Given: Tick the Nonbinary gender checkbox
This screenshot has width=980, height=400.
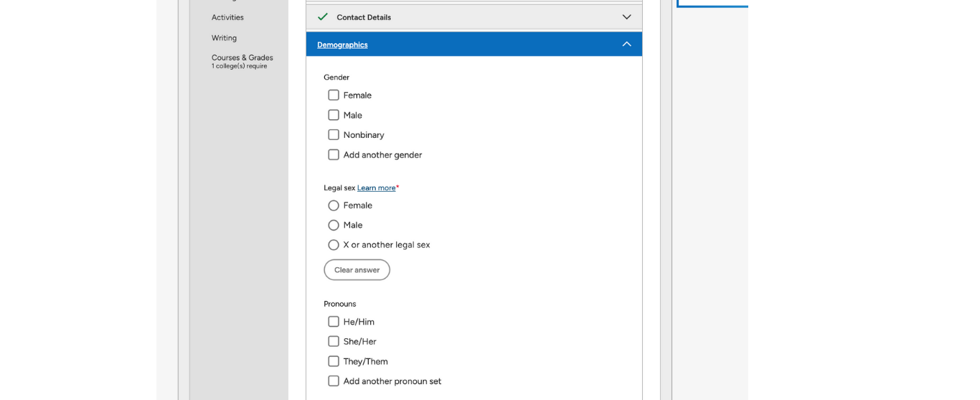Looking at the screenshot, I should (x=334, y=135).
